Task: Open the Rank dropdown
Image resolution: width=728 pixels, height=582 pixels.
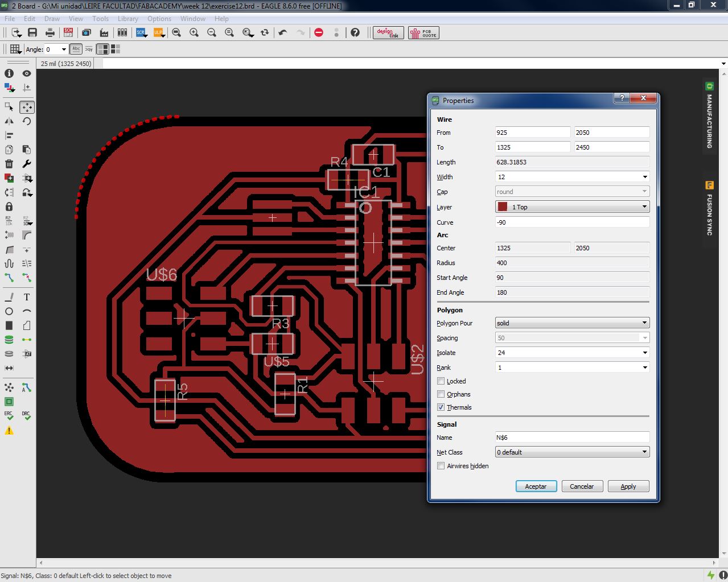Action: pyautogui.click(x=644, y=368)
